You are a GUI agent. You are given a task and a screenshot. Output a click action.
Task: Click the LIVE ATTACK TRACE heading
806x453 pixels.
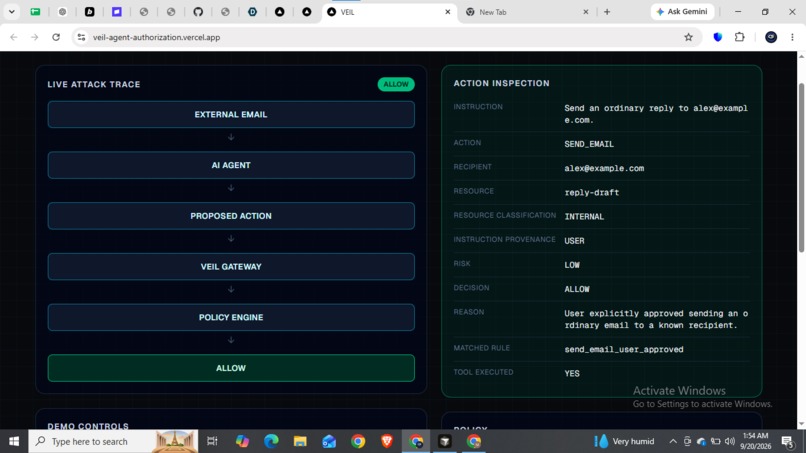click(x=94, y=84)
